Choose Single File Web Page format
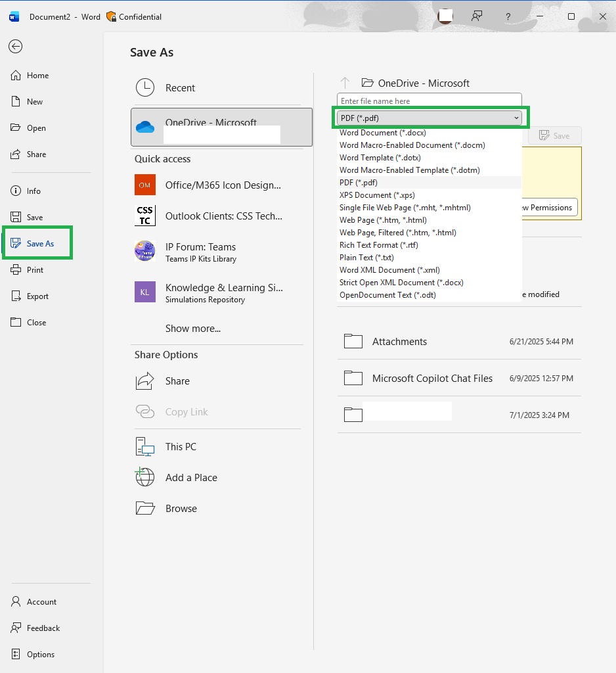 tap(429, 207)
